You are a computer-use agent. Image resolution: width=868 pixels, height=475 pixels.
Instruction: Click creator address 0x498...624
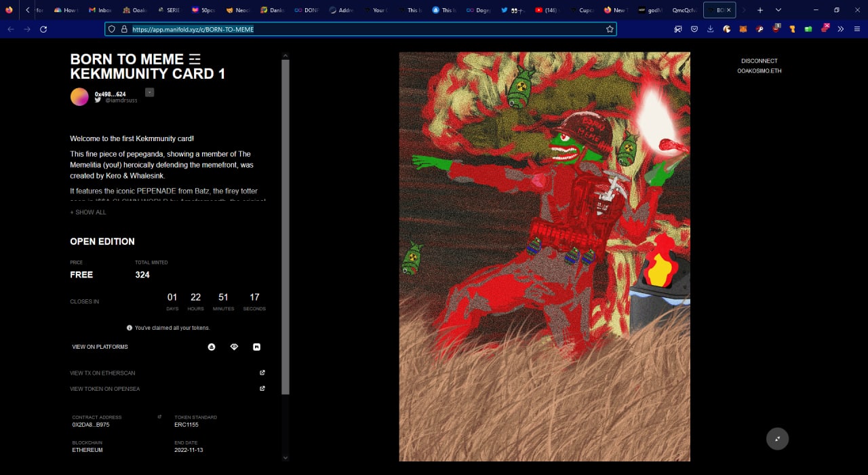coord(110,94)
